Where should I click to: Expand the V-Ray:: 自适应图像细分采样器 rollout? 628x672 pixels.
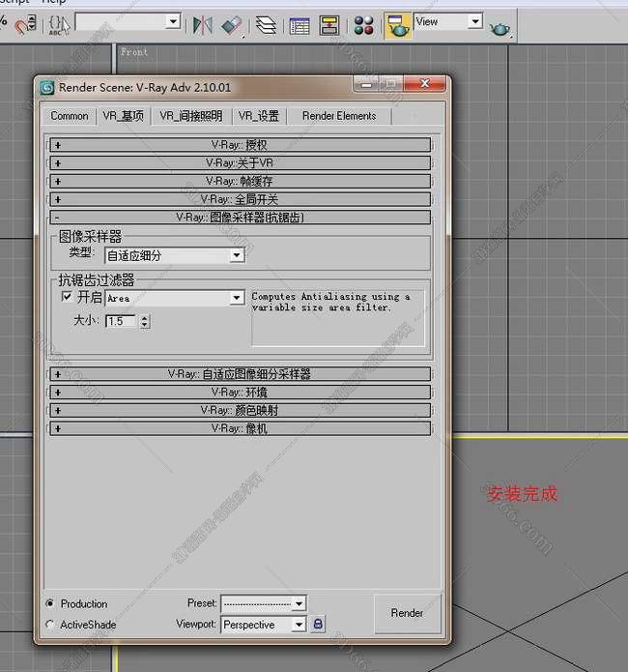(x=240, y=374)
